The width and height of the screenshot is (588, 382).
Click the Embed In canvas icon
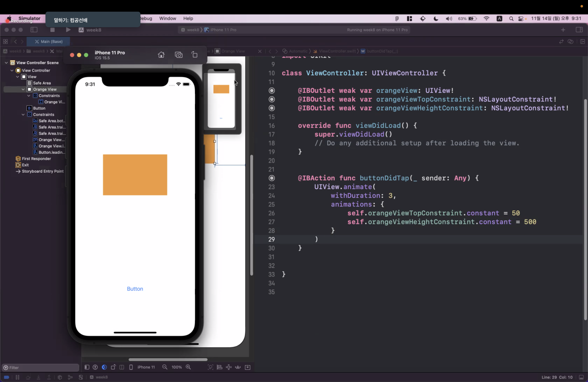248,367
